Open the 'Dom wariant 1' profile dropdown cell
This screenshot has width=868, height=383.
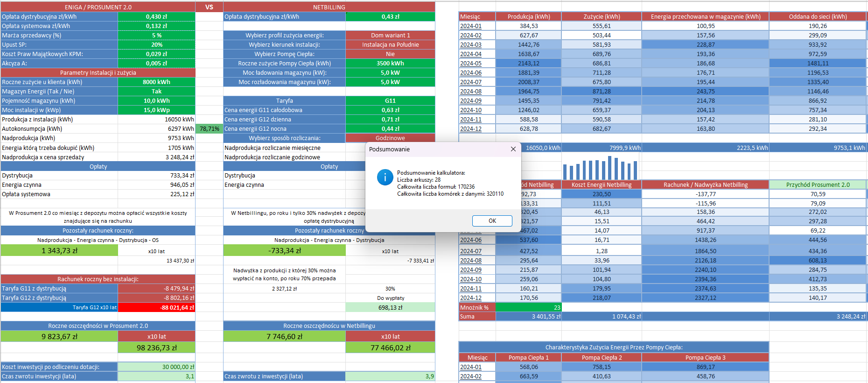coord(390,35)
